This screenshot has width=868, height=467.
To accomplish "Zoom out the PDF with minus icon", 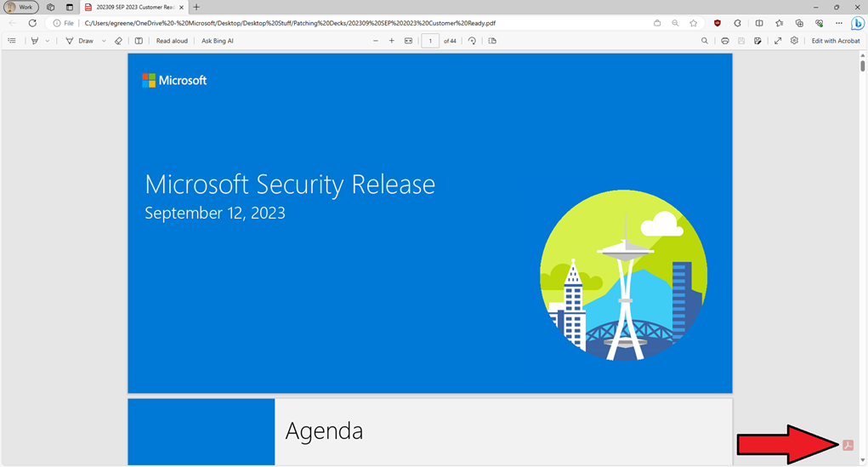I will pyautogui.click(x=376, y=41).
